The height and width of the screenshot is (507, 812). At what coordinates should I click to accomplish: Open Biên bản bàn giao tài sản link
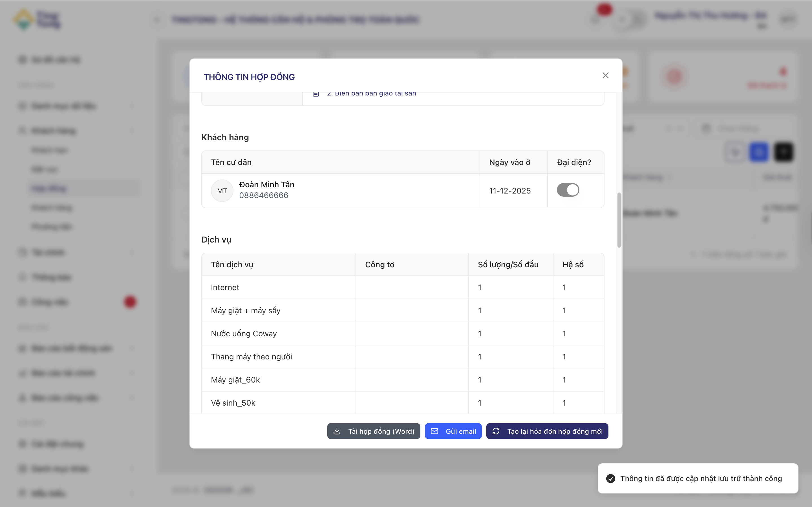point(371,94)
